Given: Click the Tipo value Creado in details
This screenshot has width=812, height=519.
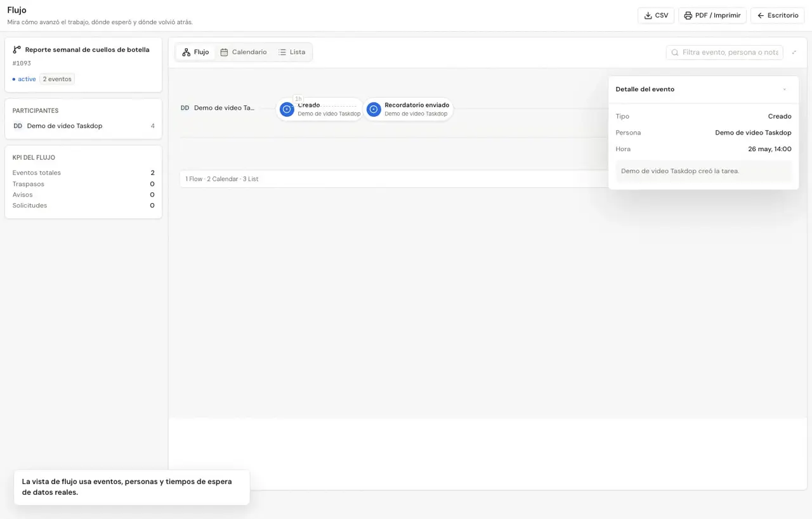Looking at the screenshot, I should click(780, 117).
